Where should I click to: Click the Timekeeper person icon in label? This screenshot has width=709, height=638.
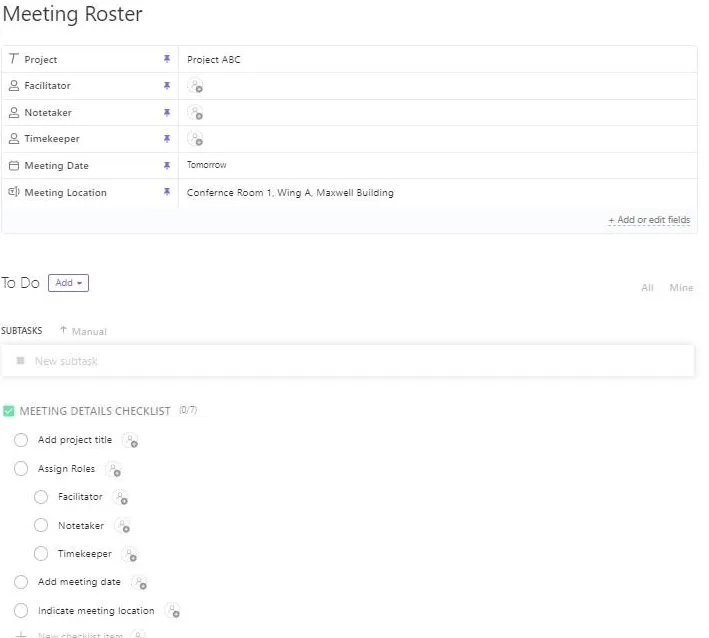14,138
